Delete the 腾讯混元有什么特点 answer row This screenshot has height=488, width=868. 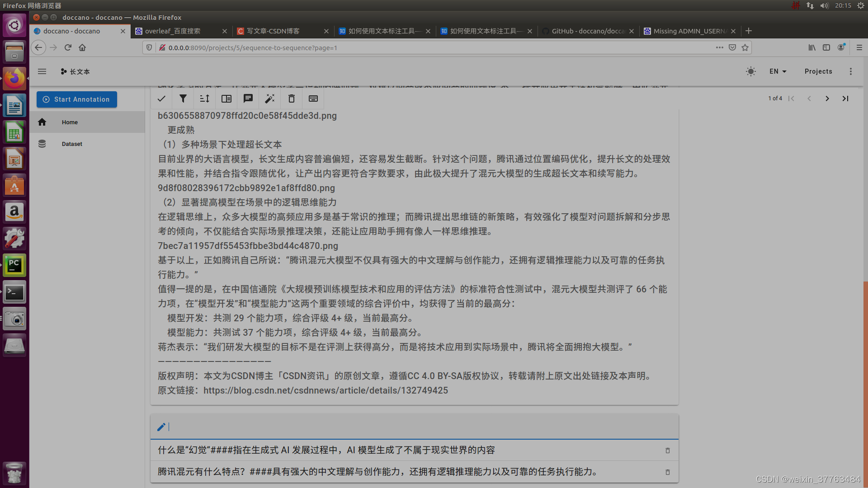(667, 472)
